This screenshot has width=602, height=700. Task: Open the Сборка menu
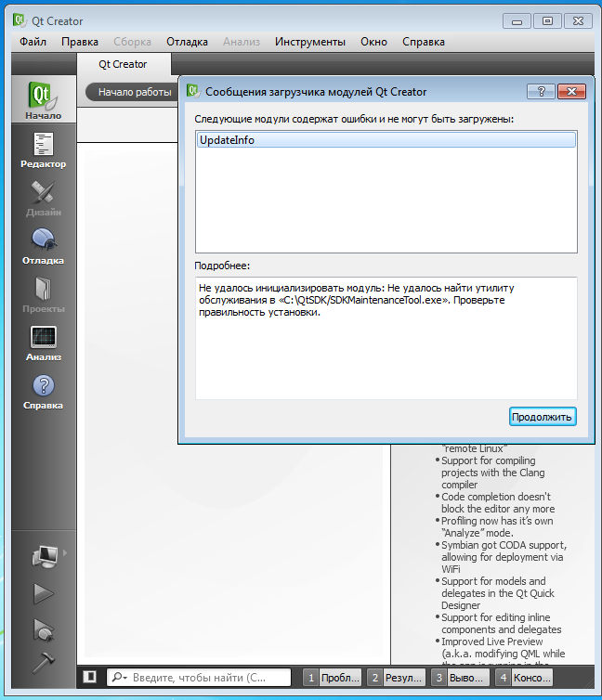pyautogui.click(x=132, y=42)
